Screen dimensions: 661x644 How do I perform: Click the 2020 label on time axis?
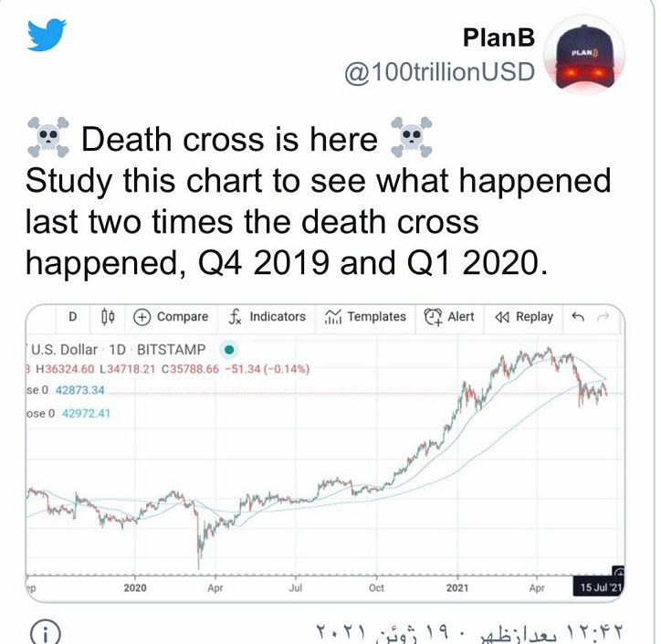click(x=135, y=587)
